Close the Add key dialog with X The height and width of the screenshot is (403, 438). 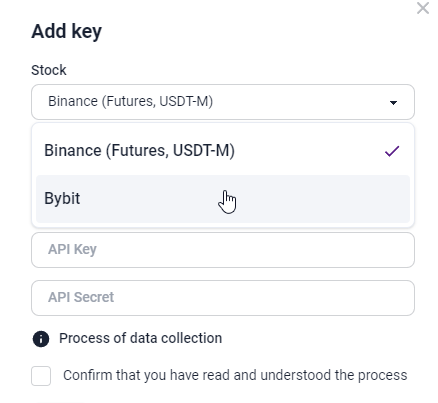click(423, 8)
